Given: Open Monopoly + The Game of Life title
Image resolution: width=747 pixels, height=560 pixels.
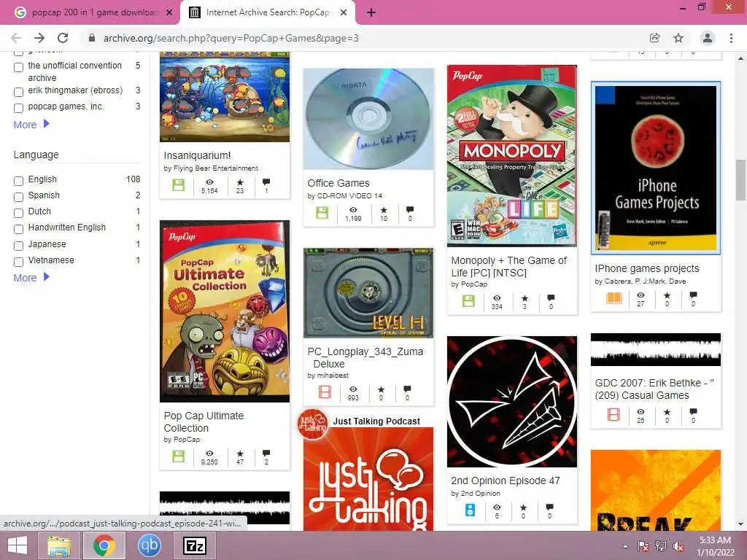Looking at the screenshot, I should [508, 266].
